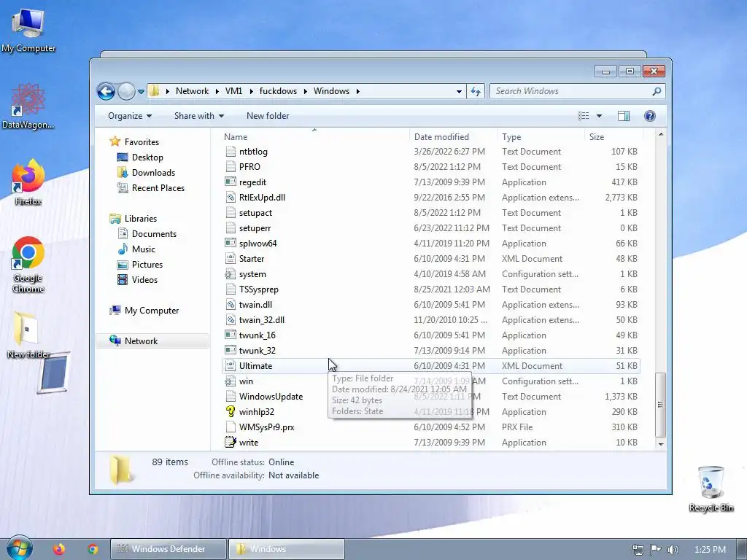The height and width of the screenshot is (560, 747).
Task: Launch Firefox from the taskbar
Action: (59, 549)
